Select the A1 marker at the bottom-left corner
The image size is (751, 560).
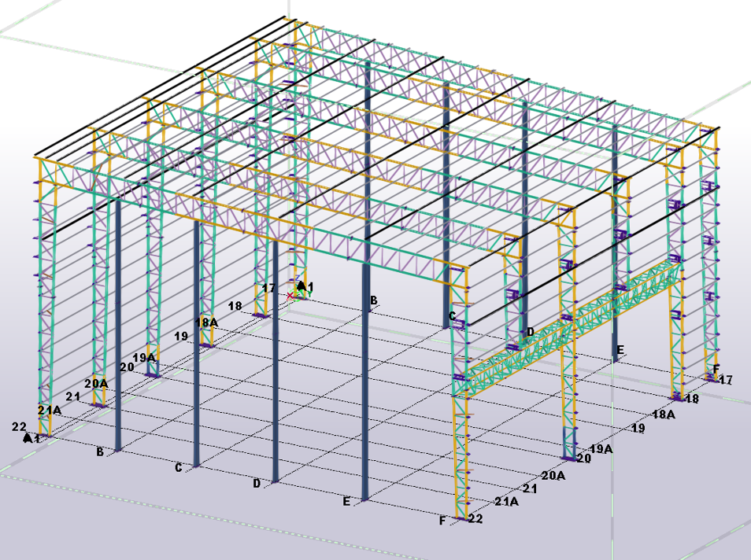coord(31,438)
